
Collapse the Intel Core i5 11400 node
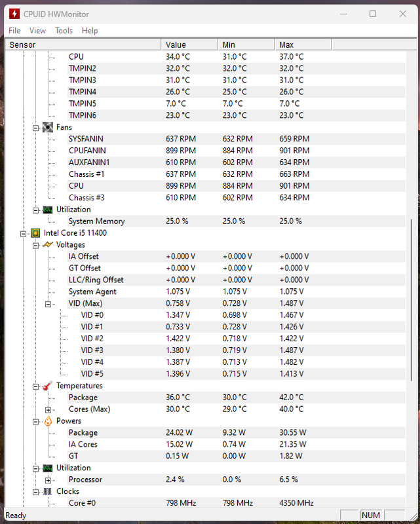23,234
